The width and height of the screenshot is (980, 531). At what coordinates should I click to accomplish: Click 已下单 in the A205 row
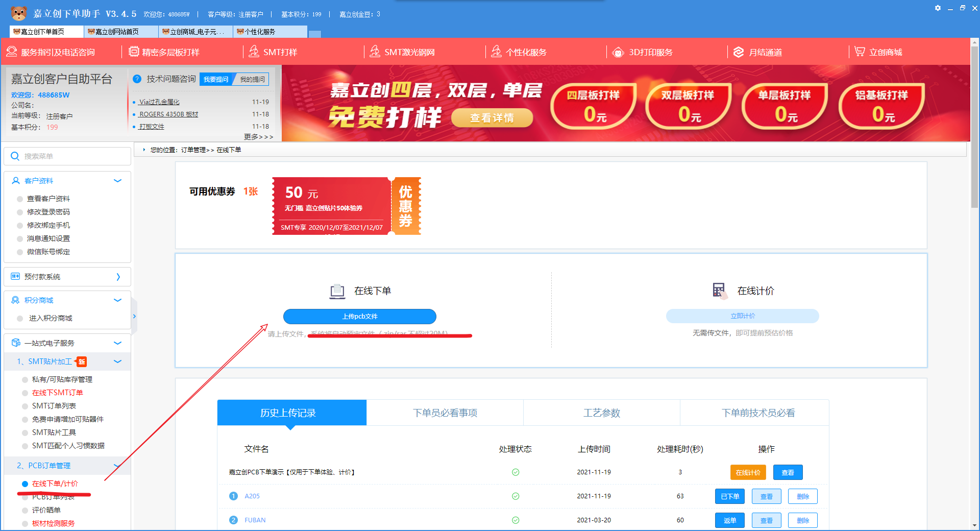point(730,496)
